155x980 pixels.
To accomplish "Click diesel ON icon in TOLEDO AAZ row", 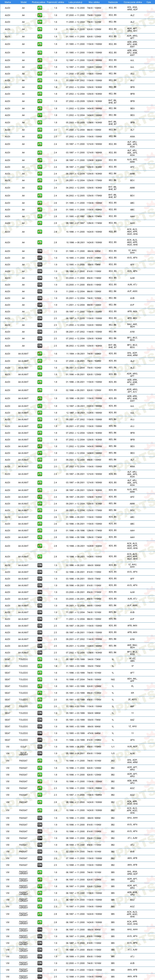I will pyautogui.click(x=40, y=720).
